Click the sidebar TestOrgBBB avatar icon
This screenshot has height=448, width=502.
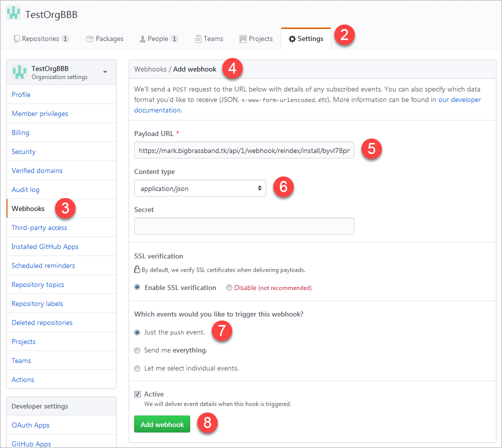point(19,72)
